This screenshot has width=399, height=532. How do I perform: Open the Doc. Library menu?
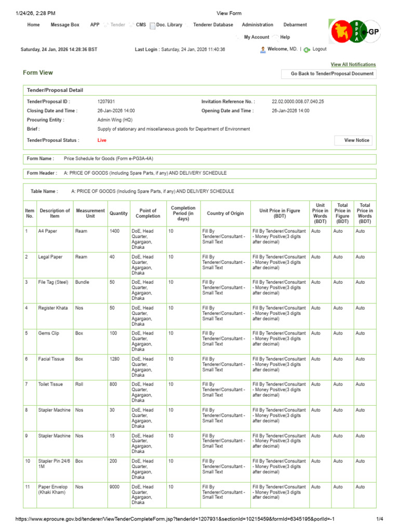[169, 25]
